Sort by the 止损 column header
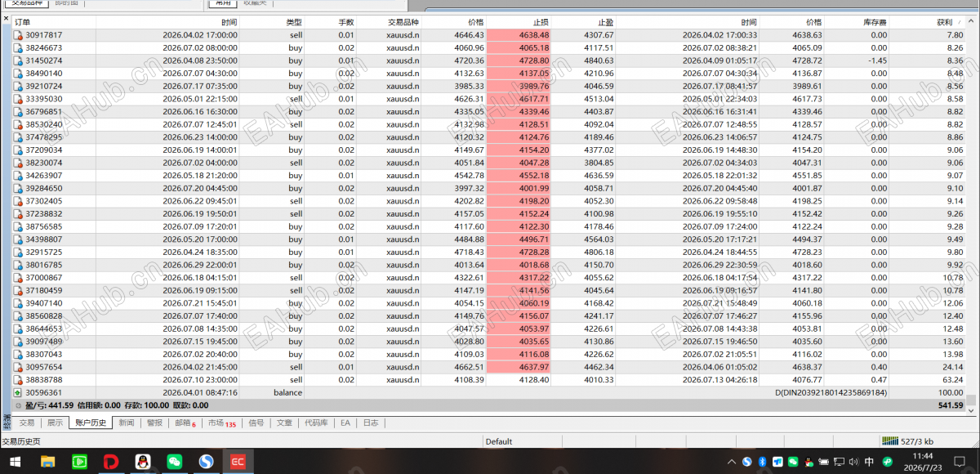The width and height of the screenshot is (980, 474). click(x=519, y=22)
